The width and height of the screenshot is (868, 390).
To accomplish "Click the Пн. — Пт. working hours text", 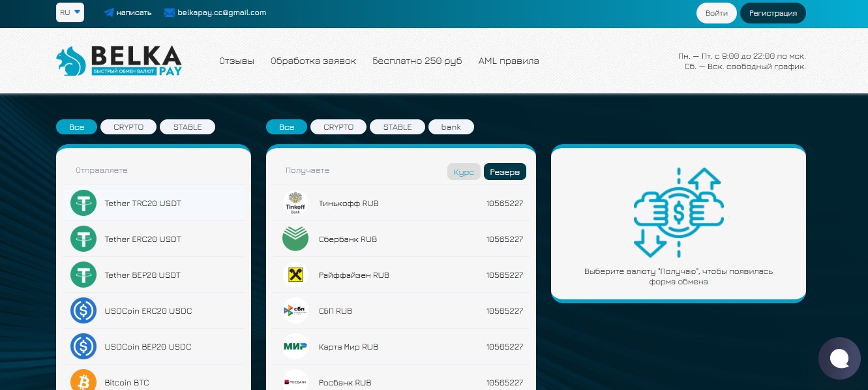I will click(742, 56).
